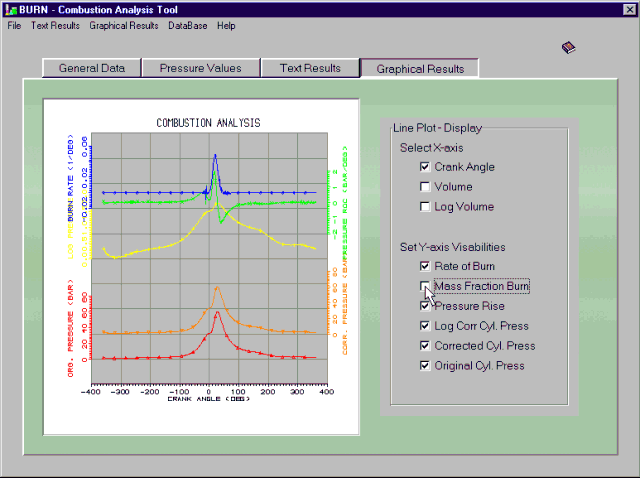Uncheck the Pressure Rise checkbox

tap(425, 306)
